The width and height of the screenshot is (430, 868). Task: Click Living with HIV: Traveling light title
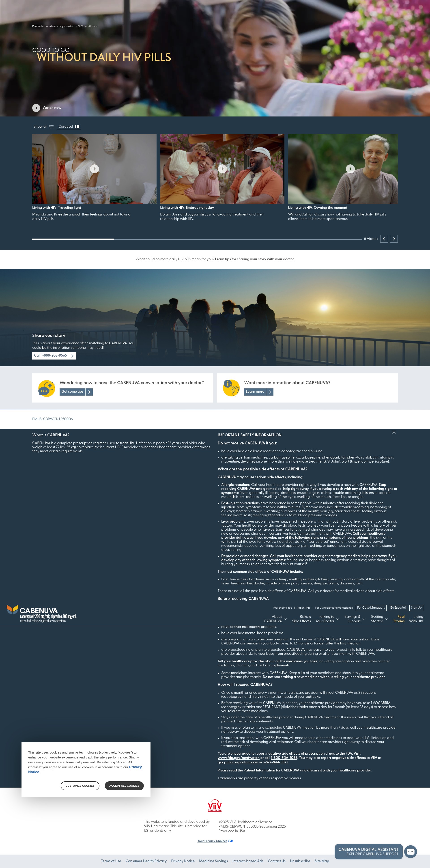(57, 208)
